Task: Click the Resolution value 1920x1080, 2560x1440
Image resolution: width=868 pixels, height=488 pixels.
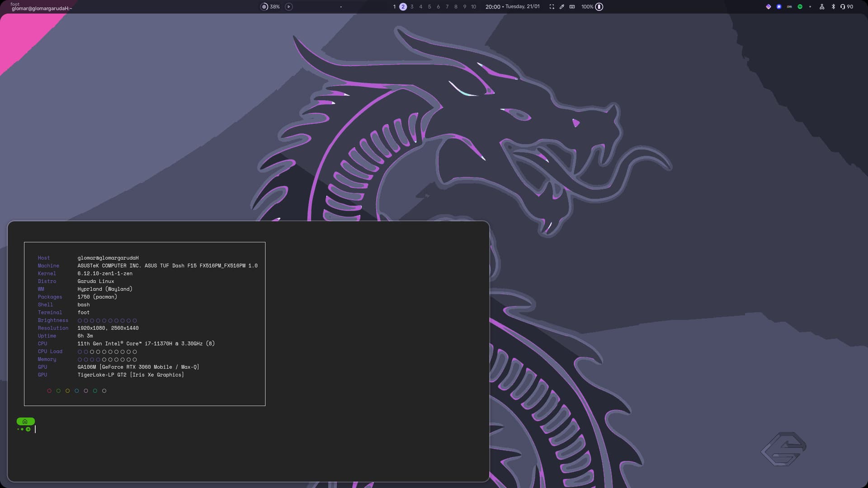Action: point(108,328)
